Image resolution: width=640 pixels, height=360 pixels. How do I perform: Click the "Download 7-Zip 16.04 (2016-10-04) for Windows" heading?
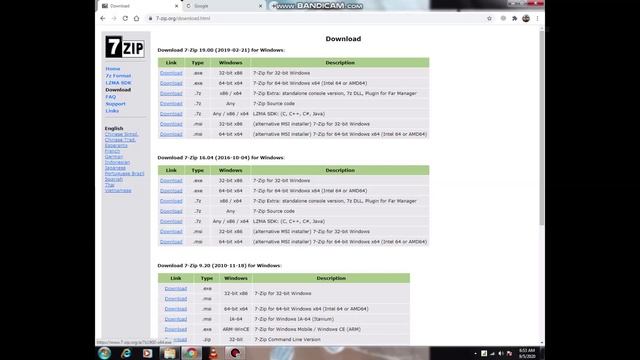pyautogui.click(x=221, y=158)
